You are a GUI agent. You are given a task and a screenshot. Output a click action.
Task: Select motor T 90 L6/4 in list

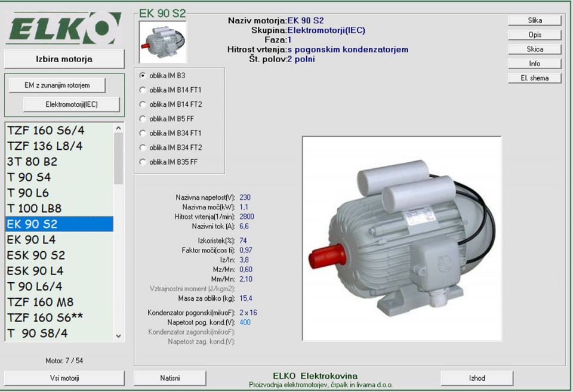click(59, 286)
